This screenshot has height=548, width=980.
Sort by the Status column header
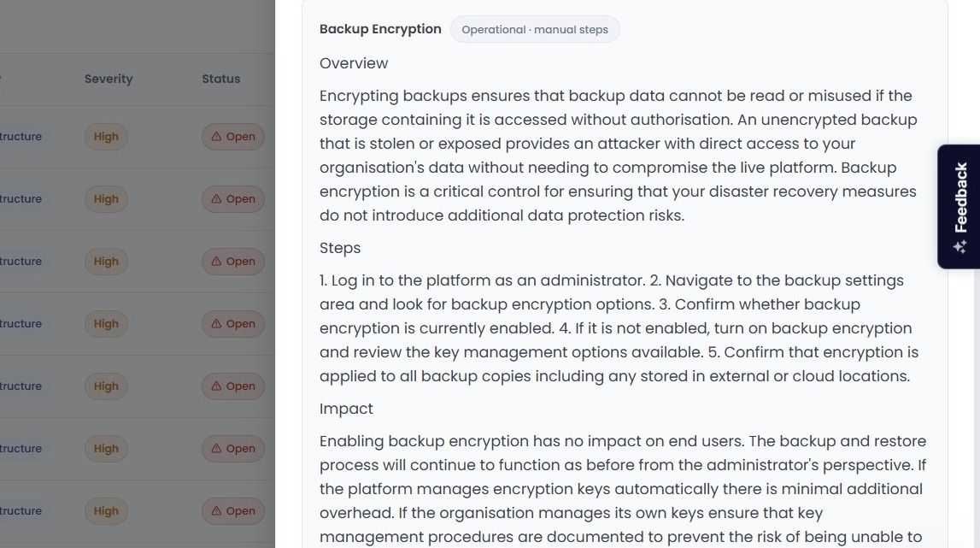point(220,79)
